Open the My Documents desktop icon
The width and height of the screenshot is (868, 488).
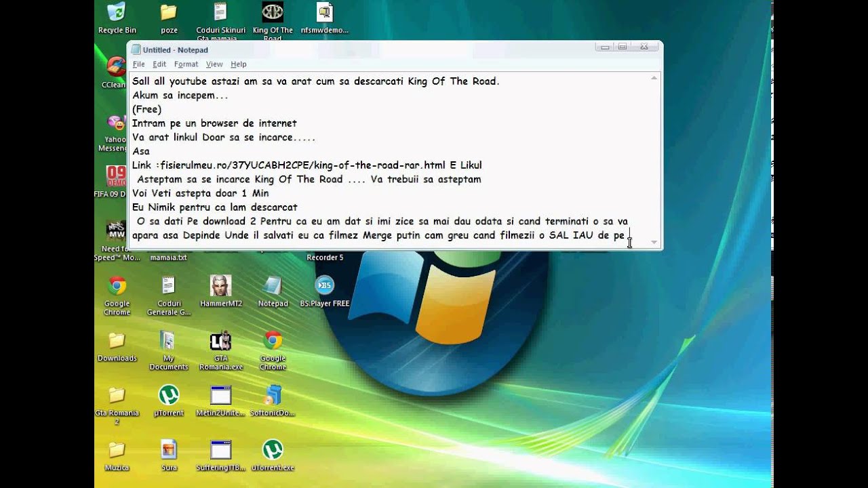[169, 350]
